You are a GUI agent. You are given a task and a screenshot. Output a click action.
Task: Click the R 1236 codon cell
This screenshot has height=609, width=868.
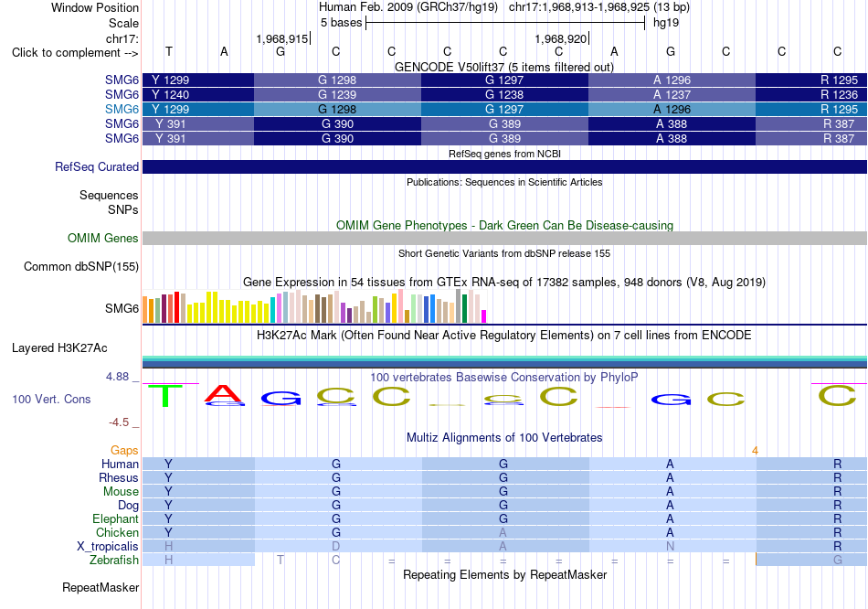pos(811,95)
